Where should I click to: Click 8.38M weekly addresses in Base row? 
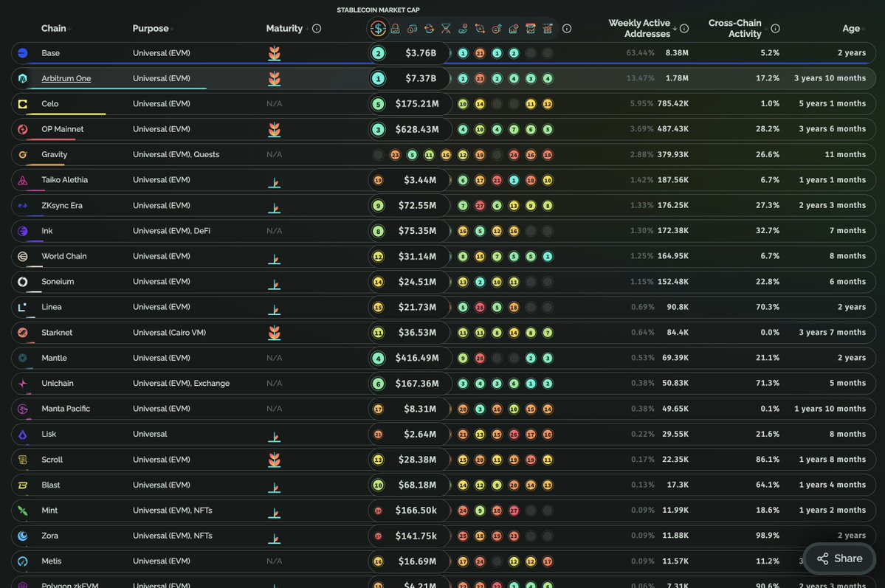pos(677,53)
